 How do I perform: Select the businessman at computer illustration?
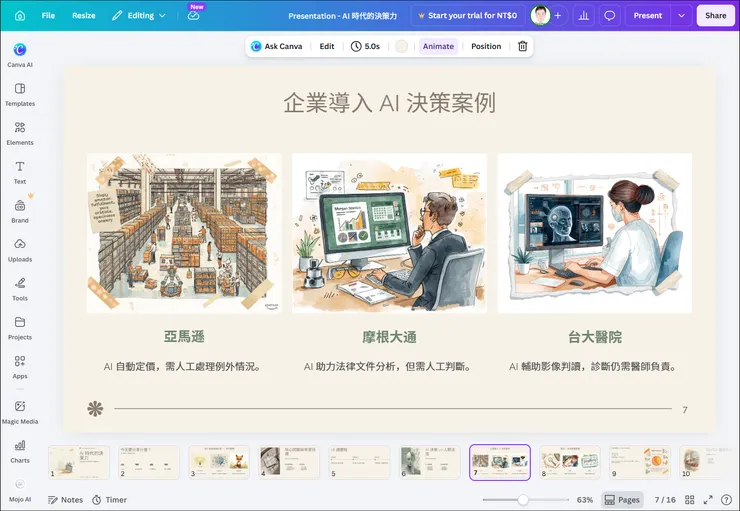coord(389,233)
